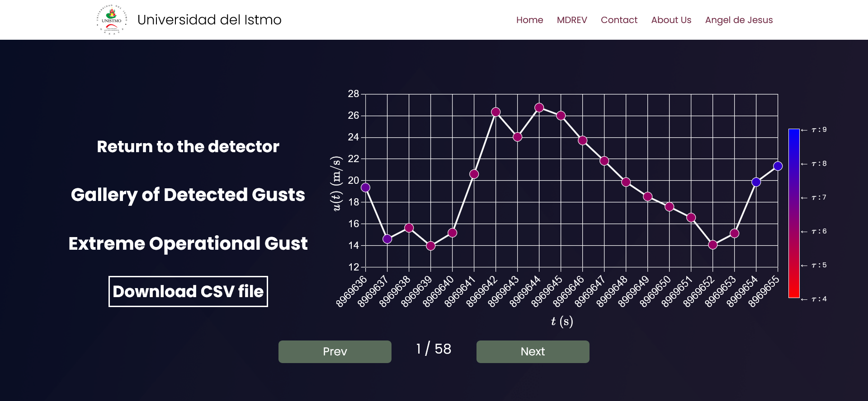Click the UNISTMO university logo
The height and width of the screenshot is (401, 868).
click(x=112, y=20)
